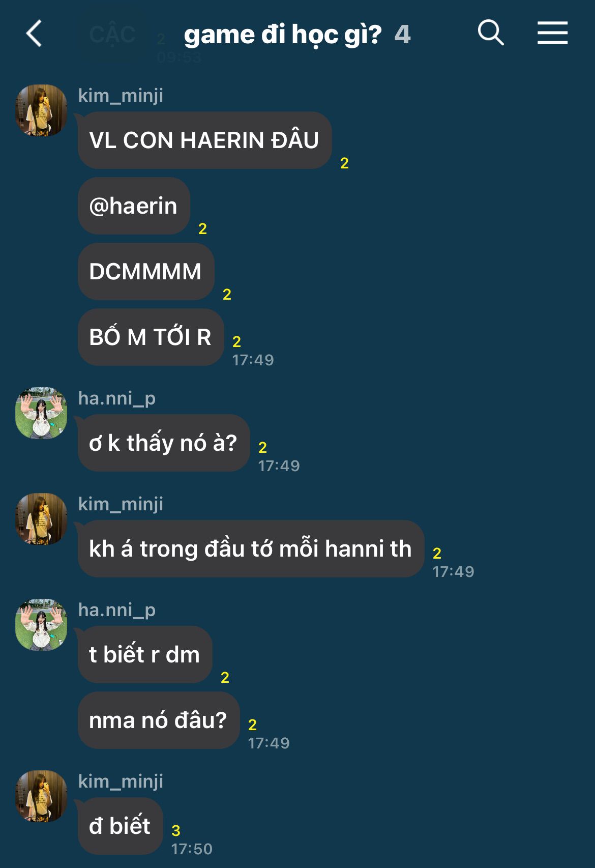The width and height of the screenshot is (595, 868).
Task: Select the 'VL CON HAERIN ĐÂU' message bubble
Action: 204,140
